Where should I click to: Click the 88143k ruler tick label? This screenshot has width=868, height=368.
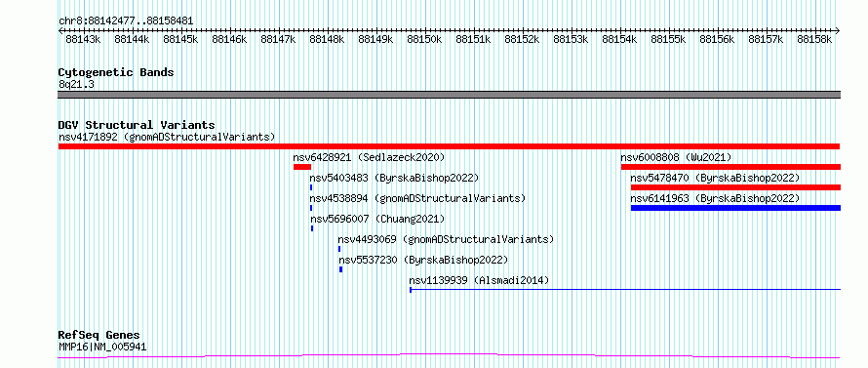(83, 40)
